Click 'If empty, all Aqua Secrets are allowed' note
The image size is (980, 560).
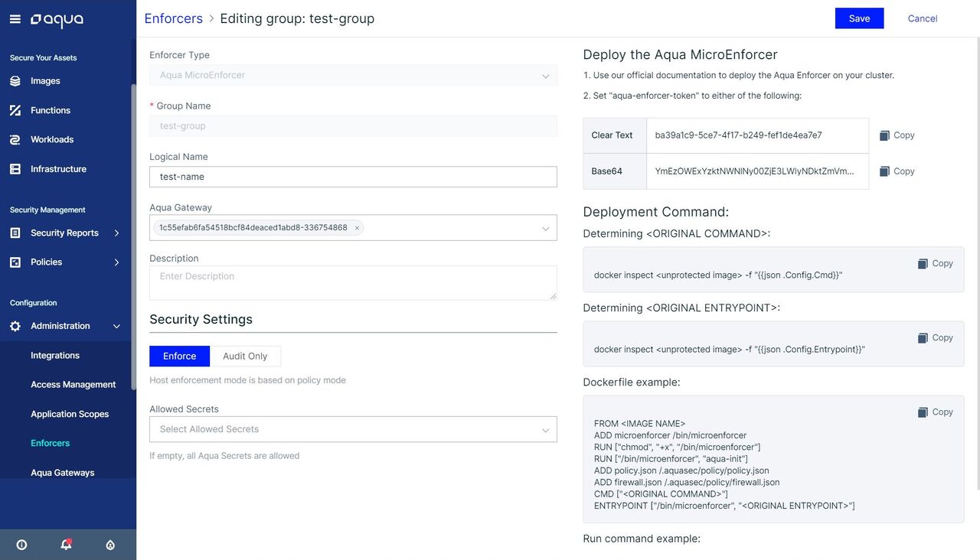224,456
